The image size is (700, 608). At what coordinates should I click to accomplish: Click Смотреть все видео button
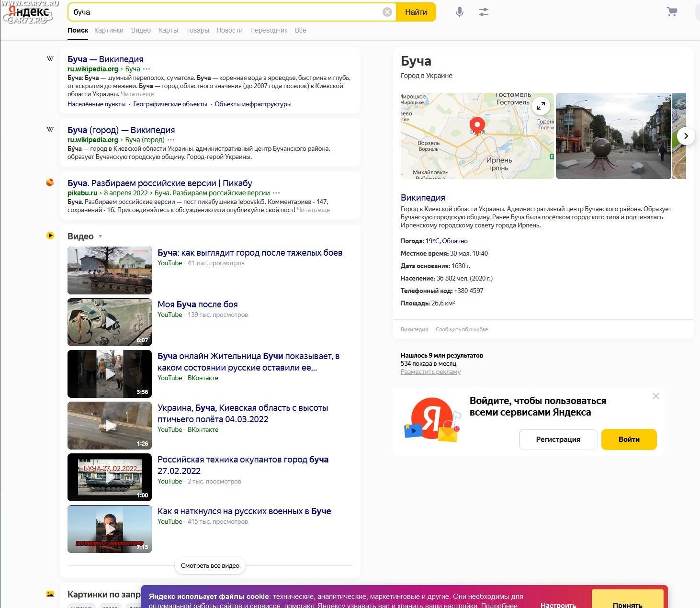(210, 565)
